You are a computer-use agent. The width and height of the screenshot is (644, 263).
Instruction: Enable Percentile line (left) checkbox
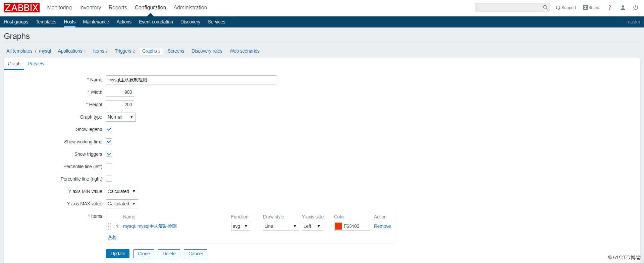click(109, 167)
